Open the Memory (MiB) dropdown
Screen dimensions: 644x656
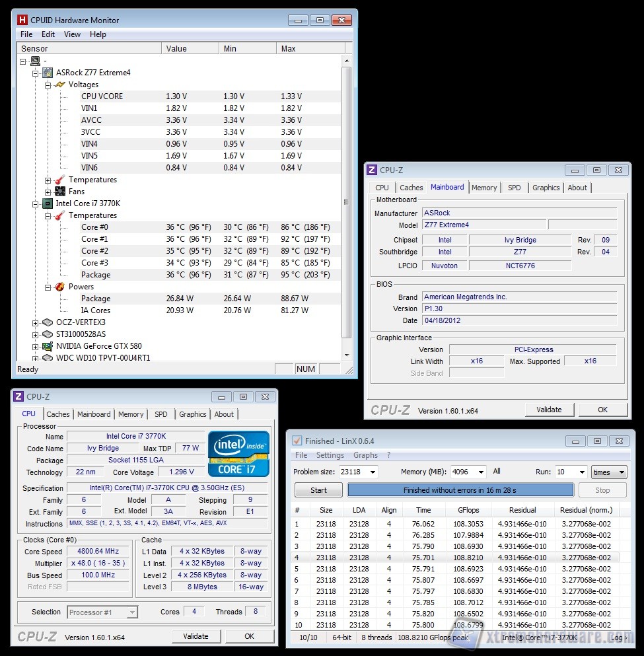point(480,472)
